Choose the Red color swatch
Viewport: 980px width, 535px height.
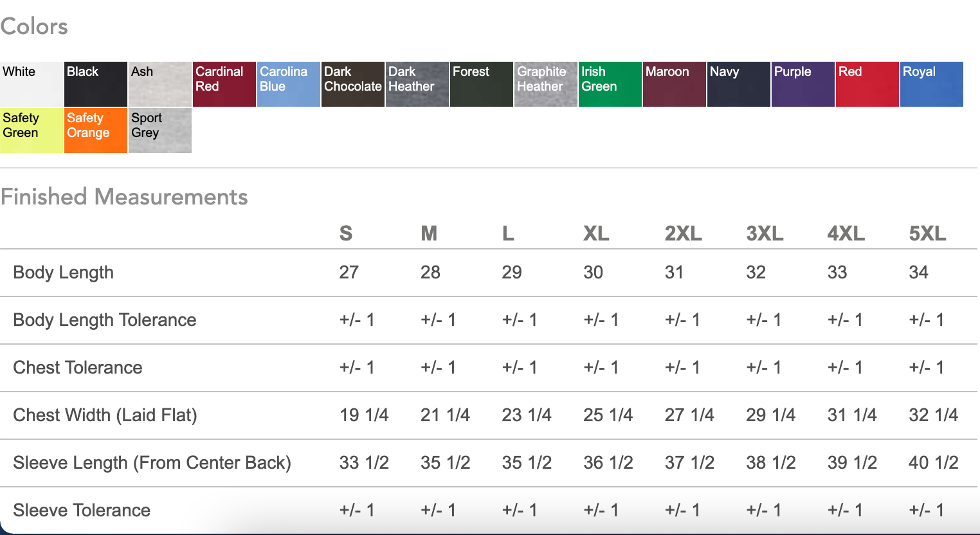click(867, 84)
